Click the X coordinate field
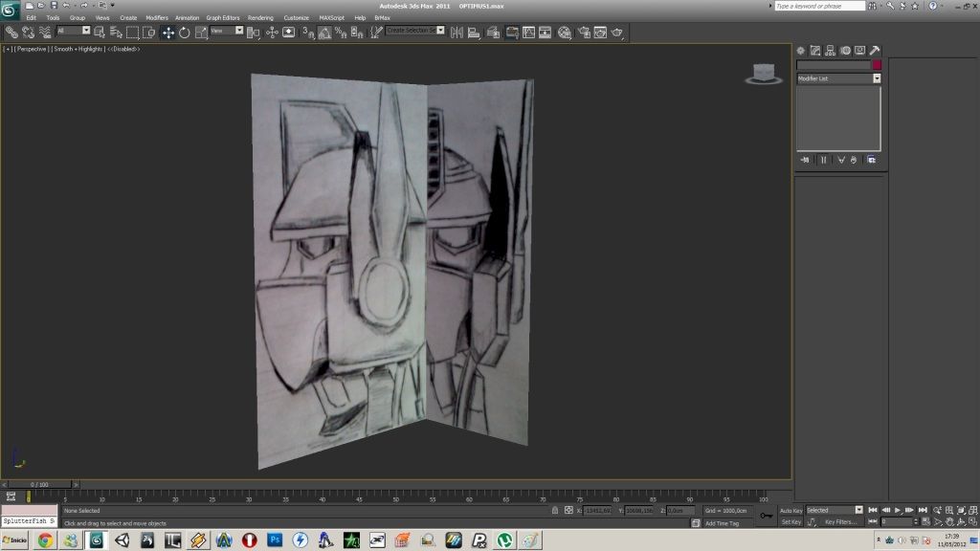Image resolution: width=980 pixels, height=551 pixels. point(597,511)
